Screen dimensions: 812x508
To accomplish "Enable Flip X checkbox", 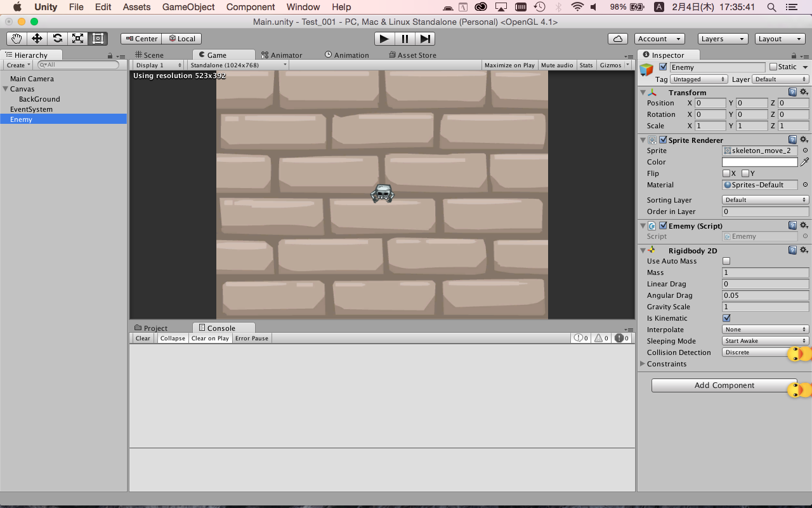I will 726,173.
